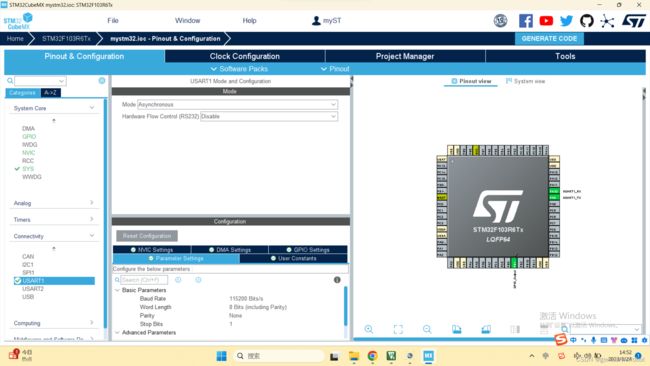Switch to the Clock Configuration tab
Image resolution: width=650 pixels, height=366 pixels.
245,56
